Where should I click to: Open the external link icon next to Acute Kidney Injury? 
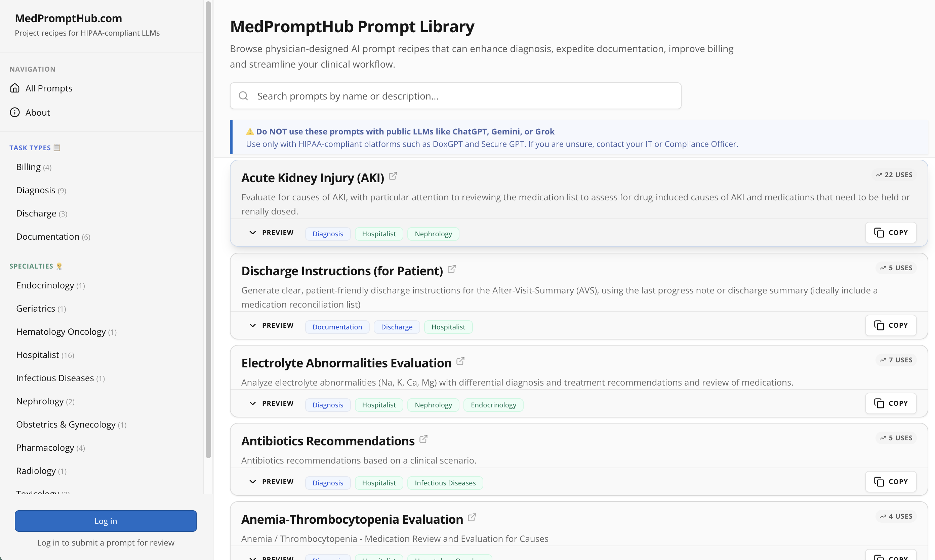[393, 176]
